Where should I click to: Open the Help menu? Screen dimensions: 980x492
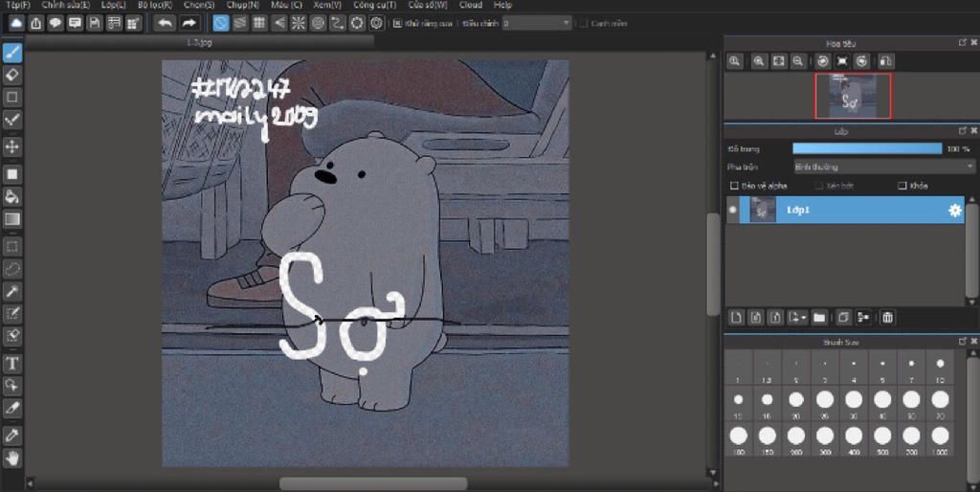[x=502, y=5]
